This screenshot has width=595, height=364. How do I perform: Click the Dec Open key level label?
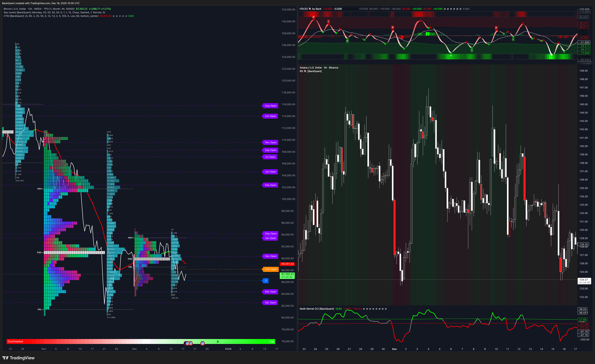tap(270, 256)
